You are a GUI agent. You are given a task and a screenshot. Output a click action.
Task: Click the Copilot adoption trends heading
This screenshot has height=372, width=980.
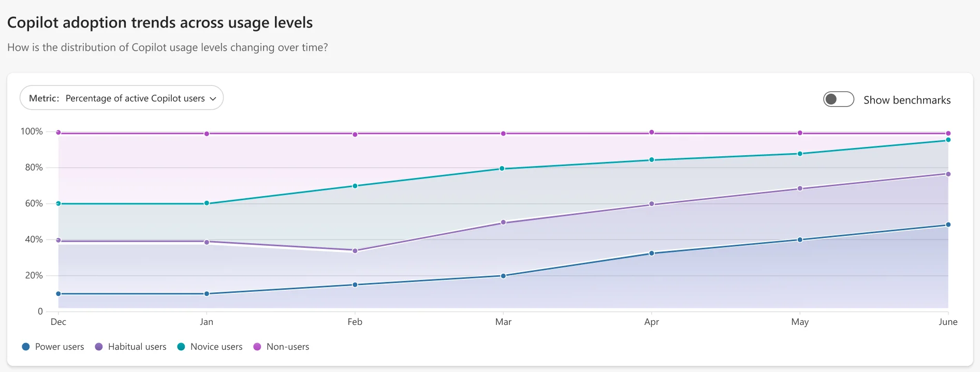click(160, 23)
